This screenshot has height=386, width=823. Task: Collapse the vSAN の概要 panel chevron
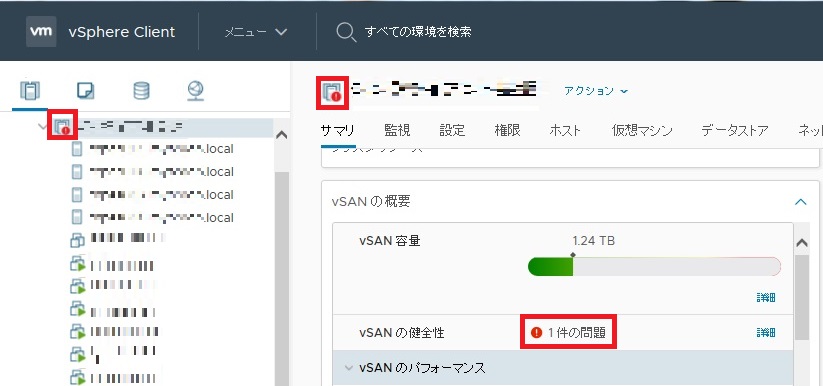(800, 202)
